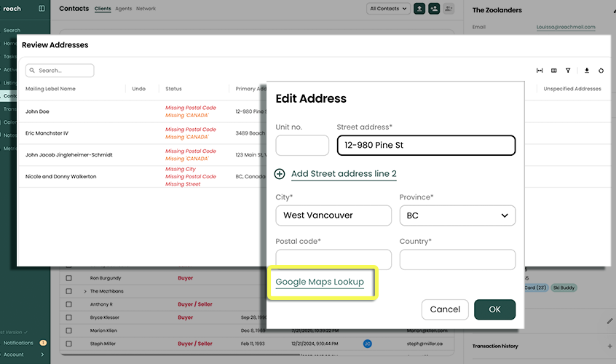Switch to the Network tab
The width and height of the screenshot is (616, 364).
(x=146, y=9)
